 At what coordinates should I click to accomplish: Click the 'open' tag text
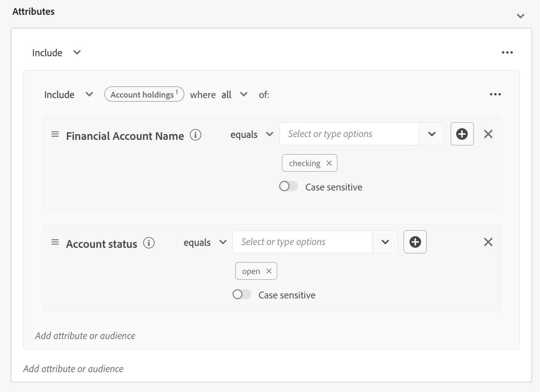coord(251,271)
